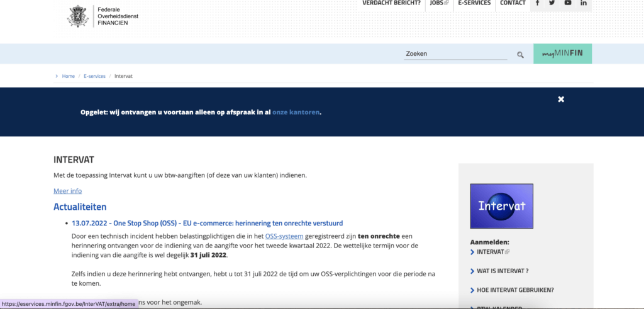Image resolution: width=644 pixels, height=309 pixels.
Task: Click the Intervat breadcrumb text
Action: pos(123,77)
